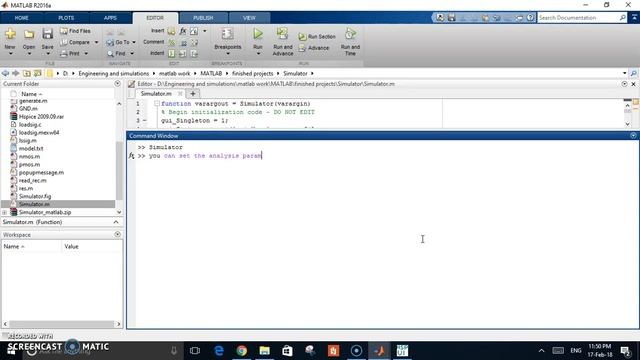This screenshot has width=640, height=360.
Task: Switch to the HOME ribbon tab
Action: [x=22, y=18]
